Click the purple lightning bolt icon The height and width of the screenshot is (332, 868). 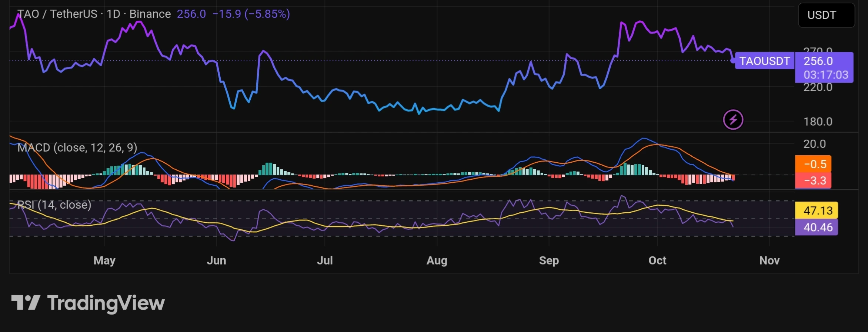[733, 120]
